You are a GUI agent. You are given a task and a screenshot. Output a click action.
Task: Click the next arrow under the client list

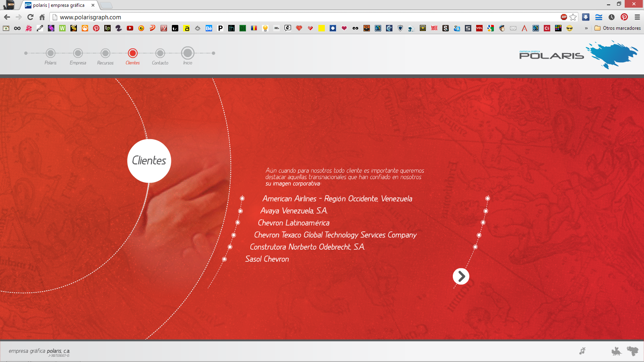[461, 276]
